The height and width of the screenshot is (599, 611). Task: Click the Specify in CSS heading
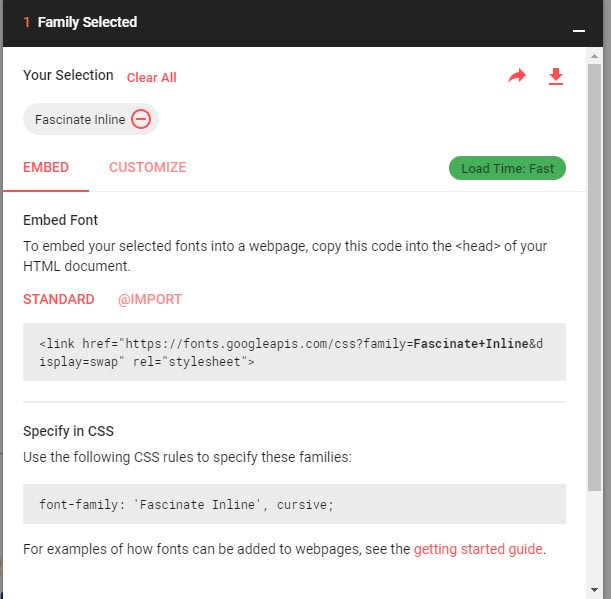69,431
